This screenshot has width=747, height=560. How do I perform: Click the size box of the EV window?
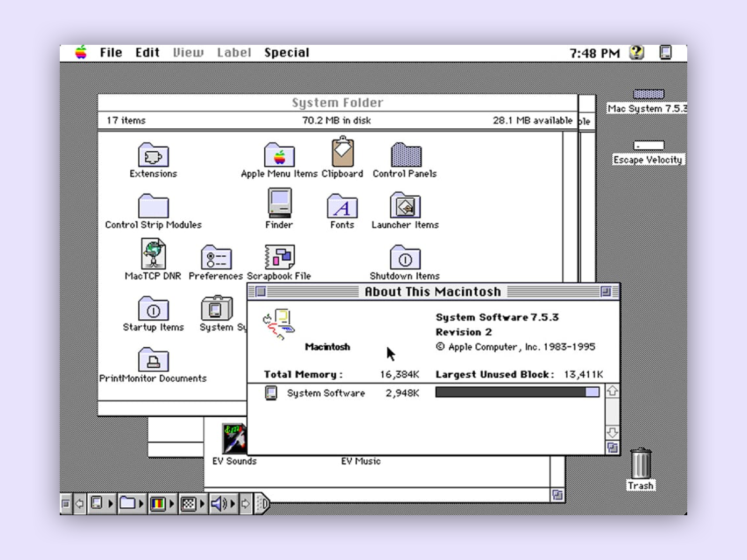pos(557,495)
